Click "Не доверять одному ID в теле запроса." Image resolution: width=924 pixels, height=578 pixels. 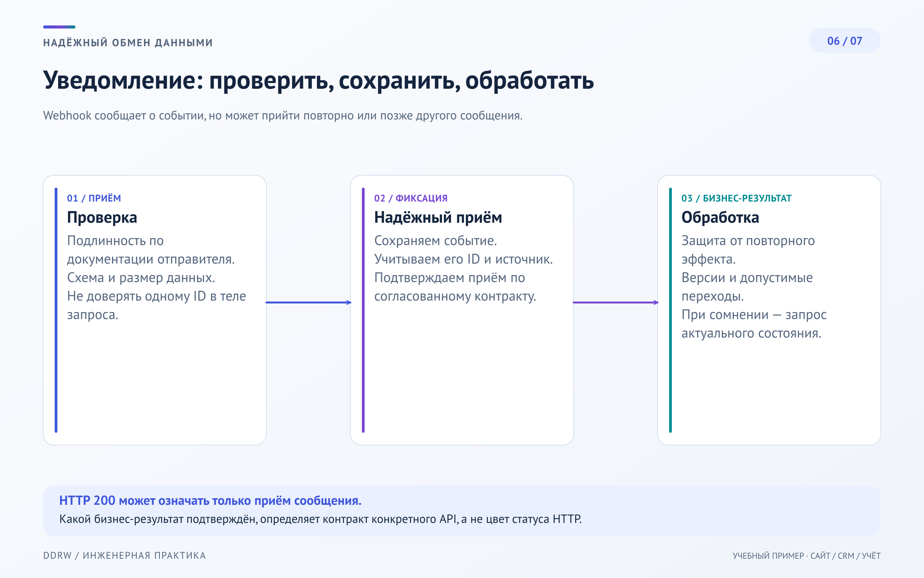156,305
